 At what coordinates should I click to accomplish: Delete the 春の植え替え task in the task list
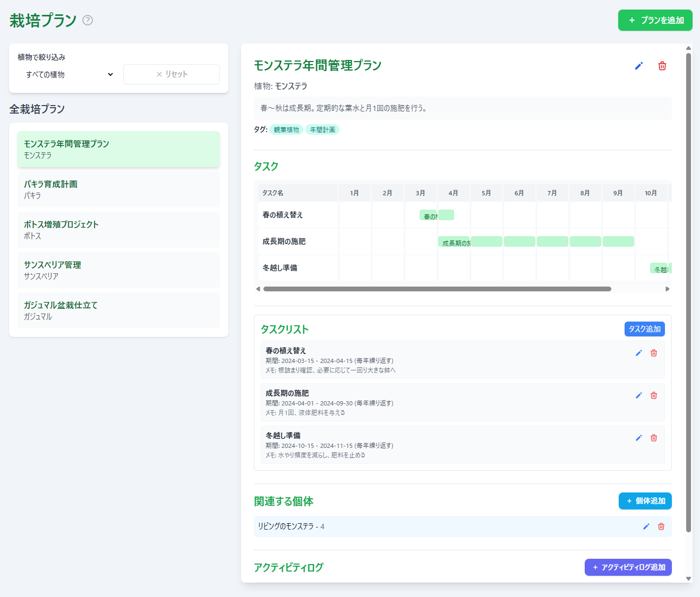pos(654,353)
